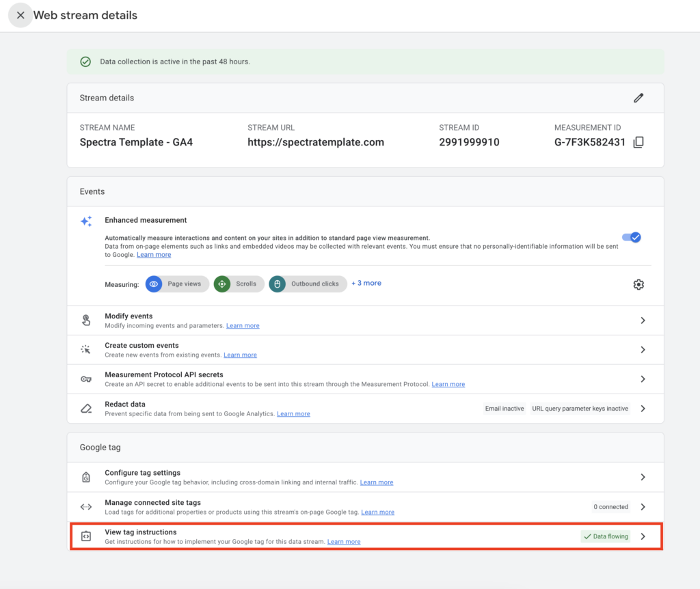This screenshot has width=700, height=589.
Task: Open enhanced measurement settings gear
Action: coord(638,284)
